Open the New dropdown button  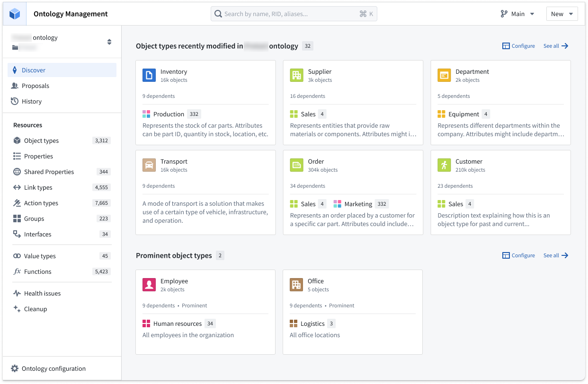(562, 14)
